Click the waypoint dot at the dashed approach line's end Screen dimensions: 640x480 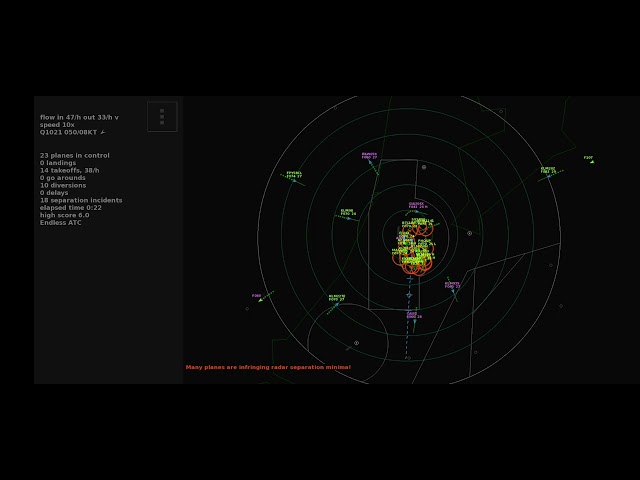pos(409,358)
